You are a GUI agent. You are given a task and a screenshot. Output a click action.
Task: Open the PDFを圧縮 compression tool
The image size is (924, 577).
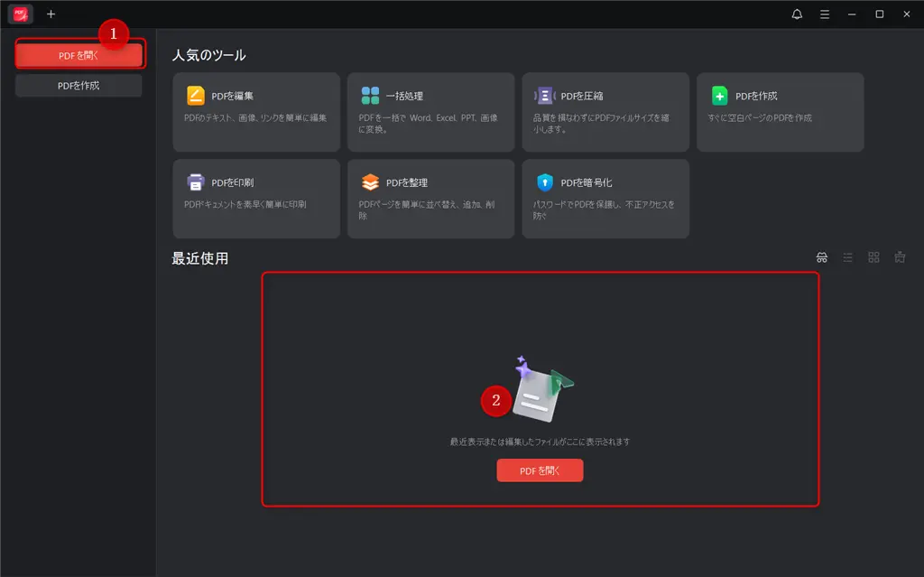coord(605,112)
